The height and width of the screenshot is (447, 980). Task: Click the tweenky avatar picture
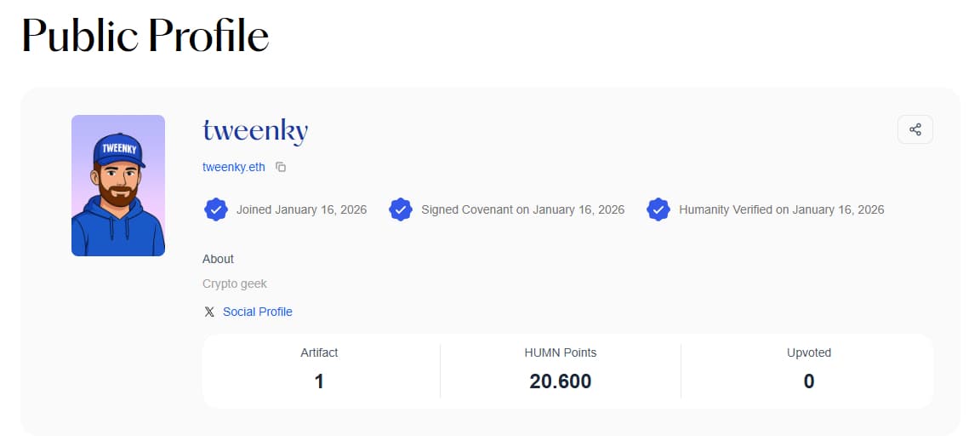pyautogui.click(x=118, y=186)
